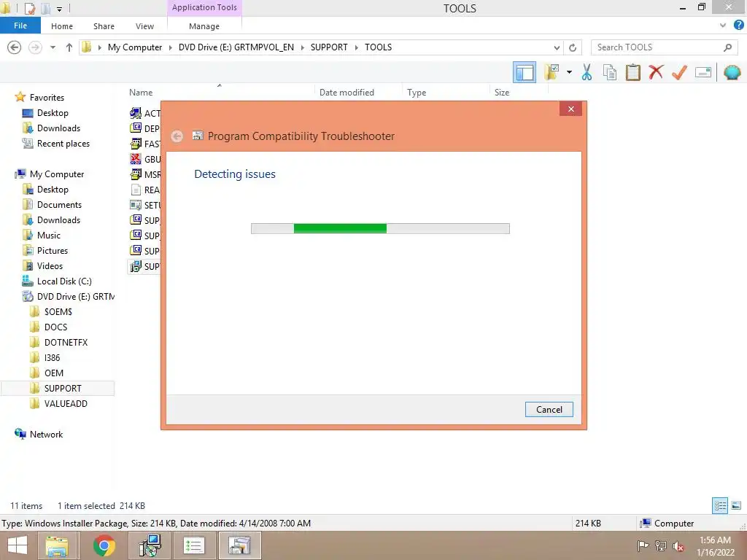The height and width of the screenshot is (560, 747).
Task: Open the address bar history dropdown
Action: tap(557, 47)
